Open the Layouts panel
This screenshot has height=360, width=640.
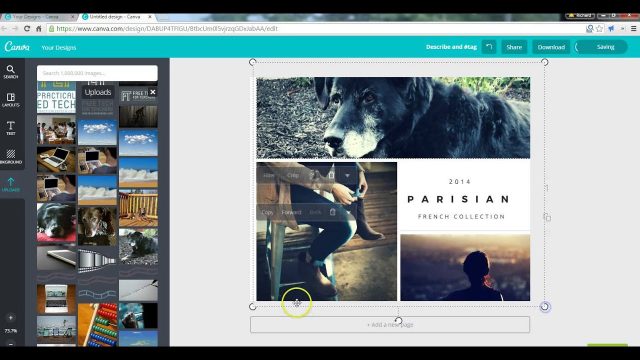point(11,100)
